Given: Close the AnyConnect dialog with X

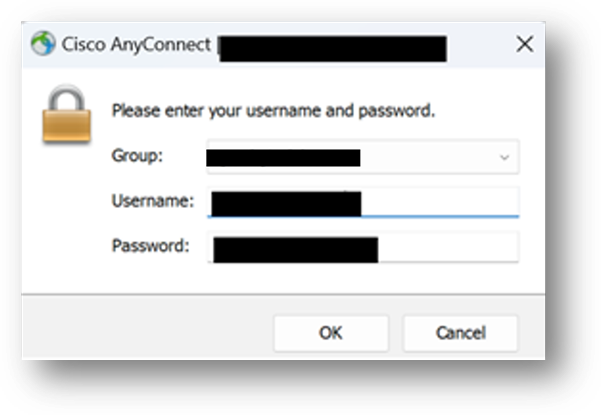Looking at the screenshot, I should [523, 45].
